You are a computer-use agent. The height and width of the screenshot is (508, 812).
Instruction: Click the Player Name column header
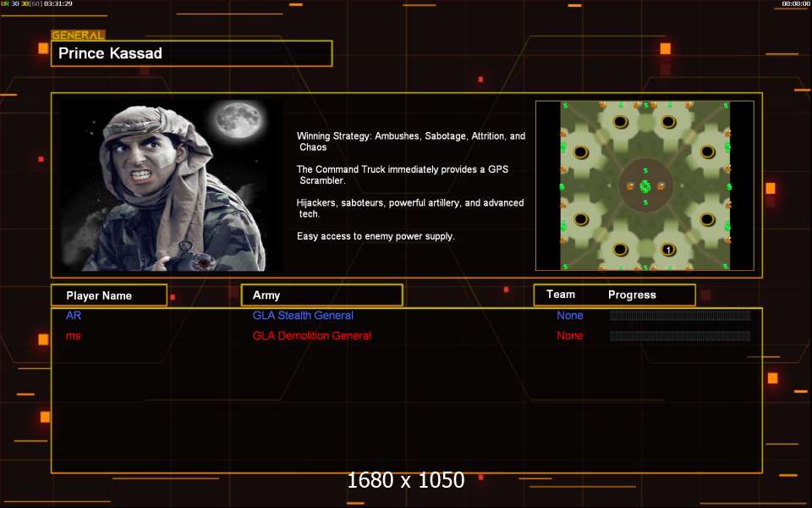(x=109, y=295)
